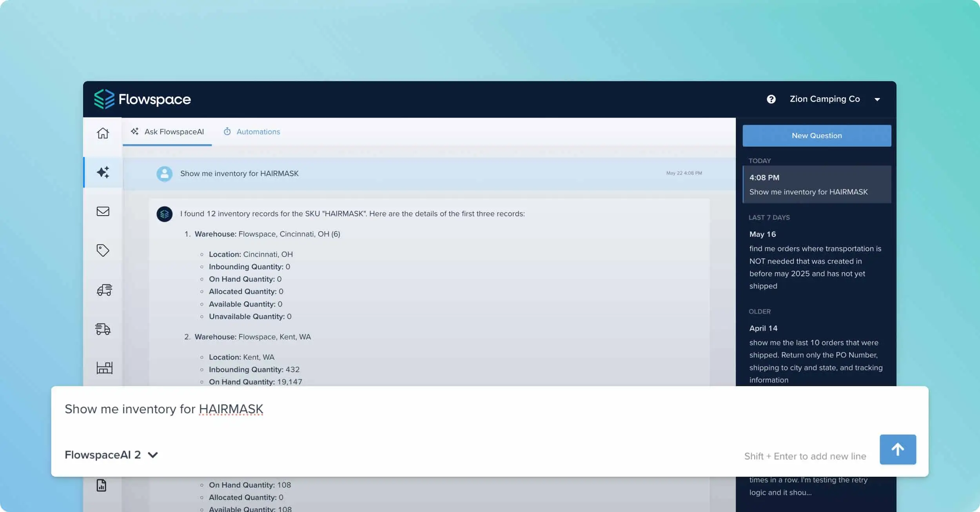The height and width of the screenshot is (512, 980).
Task: Click the FlowspaceAI avatar beside the answer
Action: point(165,214)
